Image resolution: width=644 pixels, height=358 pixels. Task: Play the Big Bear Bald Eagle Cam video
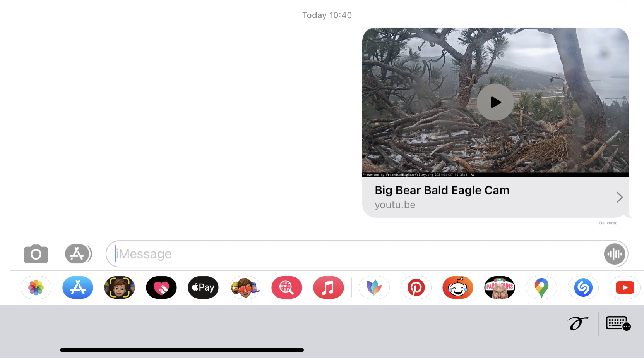click(x=495, y=102)
